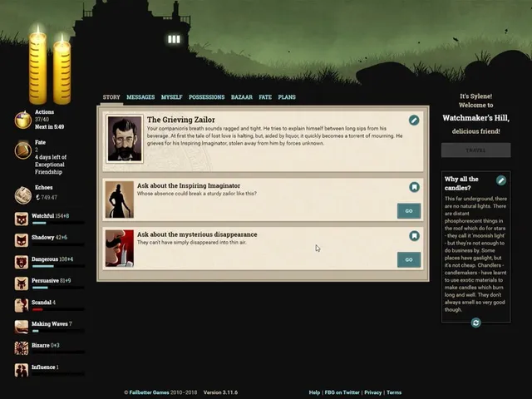Click 'Ask about the Inspiring Imaginator' heading
The height and width of the screenshot is (399, 532).
[x=189, y=185]
